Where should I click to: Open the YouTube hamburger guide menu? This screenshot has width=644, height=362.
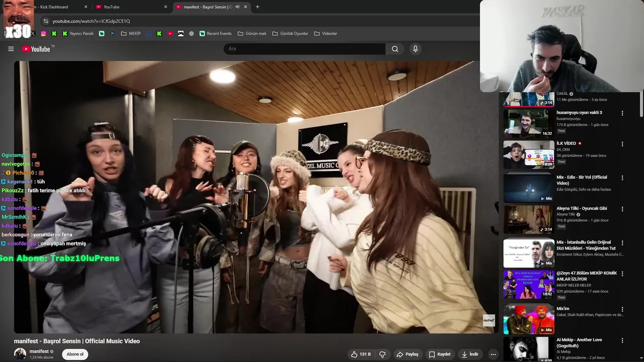[x=11, y=49]
